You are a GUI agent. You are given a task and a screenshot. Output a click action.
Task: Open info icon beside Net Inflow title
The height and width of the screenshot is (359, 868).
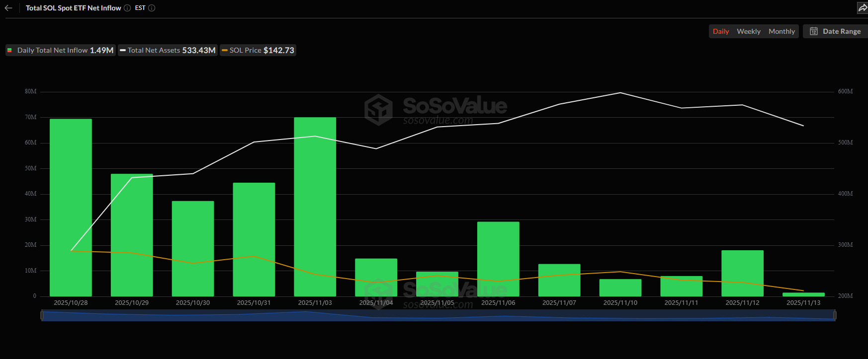pos(127,8)
